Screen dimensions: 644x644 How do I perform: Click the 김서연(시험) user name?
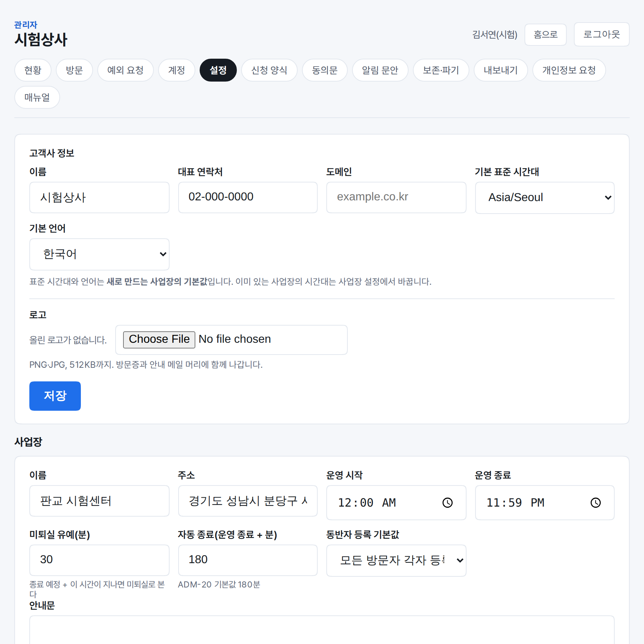[495, 34]
